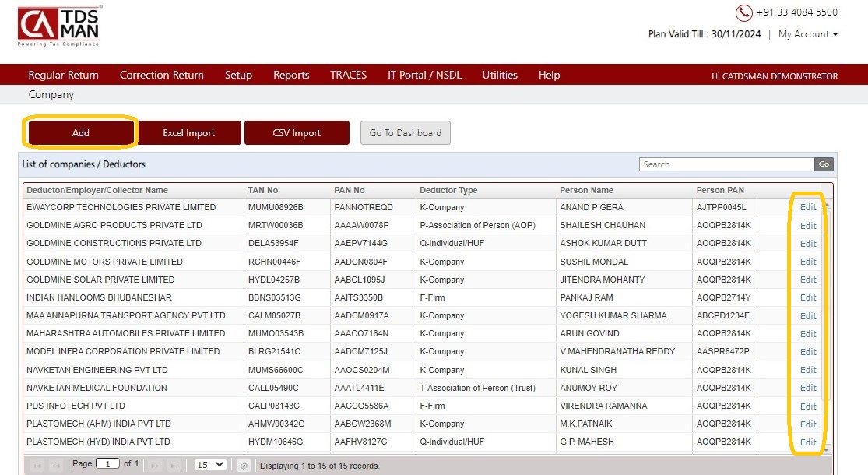Click the phone icon beside the contact number
Viewport: 868px width, 475px height.
click(743, 12)
